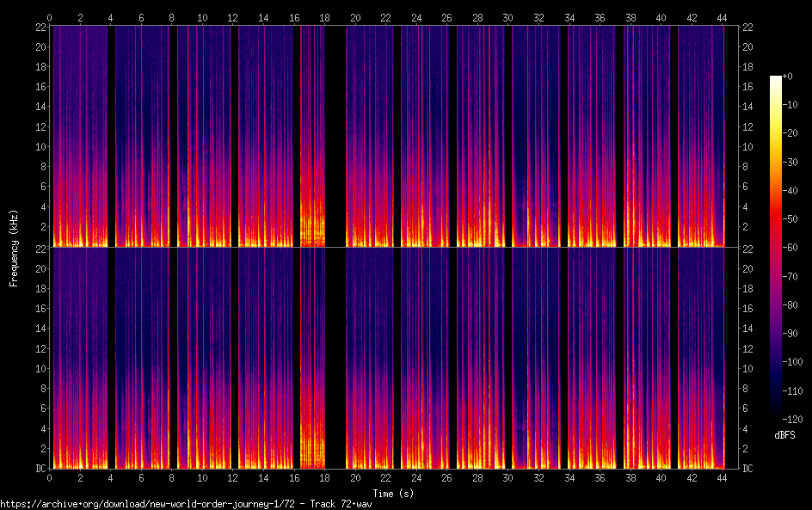Image resolution: width=812 pixels, height=510 pixels.
Task: Click the 30 second mark on bottom time axis
Action: [507, 476]
